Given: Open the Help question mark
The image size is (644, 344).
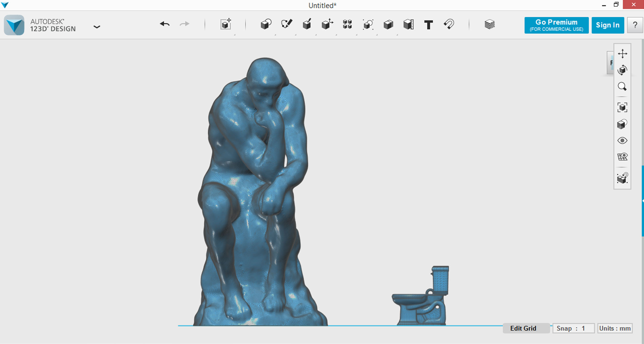Looking at the screenshot, I should coord(635,25).
